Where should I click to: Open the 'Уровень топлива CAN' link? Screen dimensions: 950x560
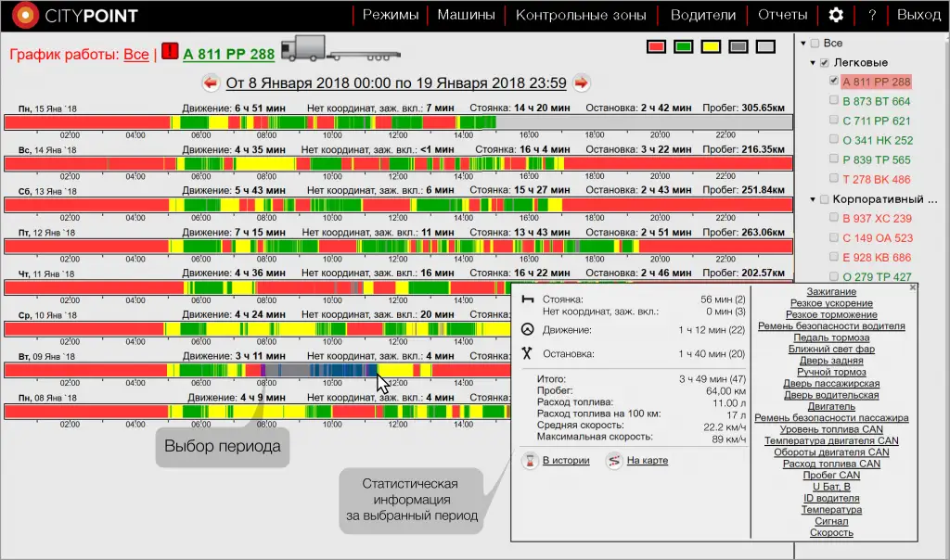point(831,429)
